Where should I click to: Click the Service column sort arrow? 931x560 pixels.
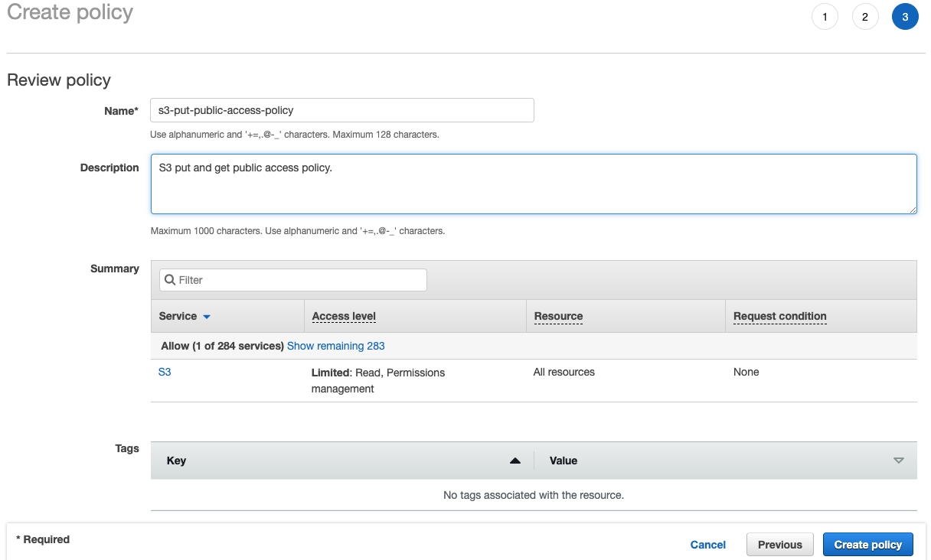tap(207, 317)
